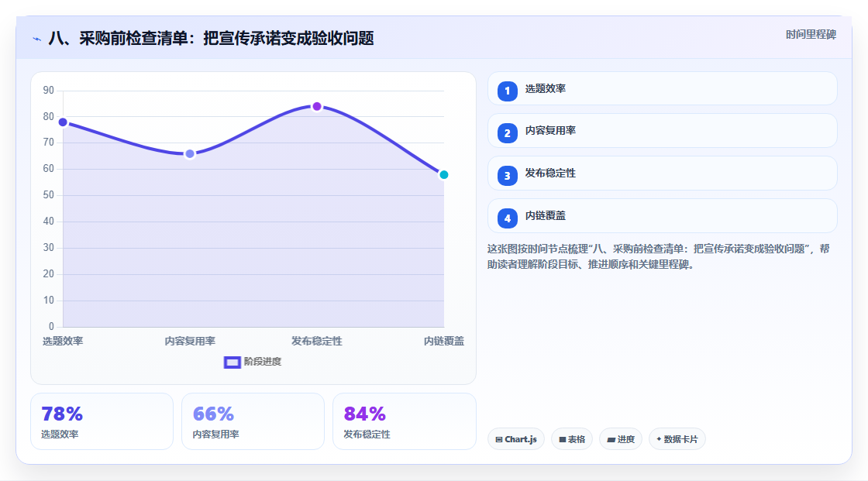Click the small icon before the section title
Screen dimensions: 868x481
point(37,39)
